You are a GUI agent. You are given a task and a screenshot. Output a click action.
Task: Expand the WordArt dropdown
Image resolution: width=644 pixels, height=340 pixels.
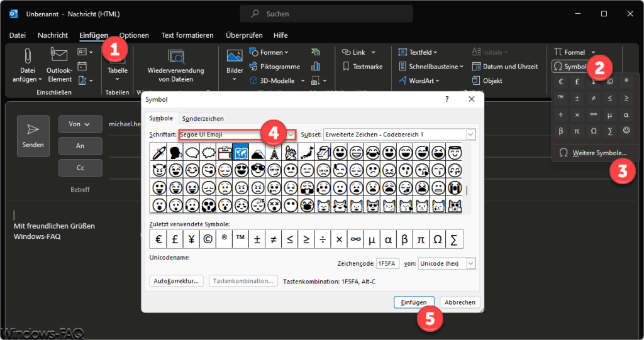pyautogui.click(x=438, y=81)
